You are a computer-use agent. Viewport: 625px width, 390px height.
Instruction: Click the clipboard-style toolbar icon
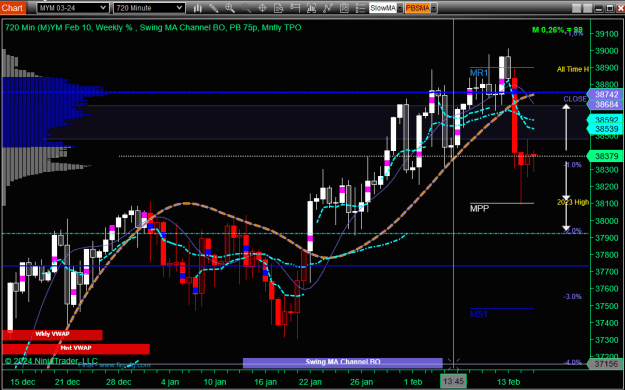point(344,8)
